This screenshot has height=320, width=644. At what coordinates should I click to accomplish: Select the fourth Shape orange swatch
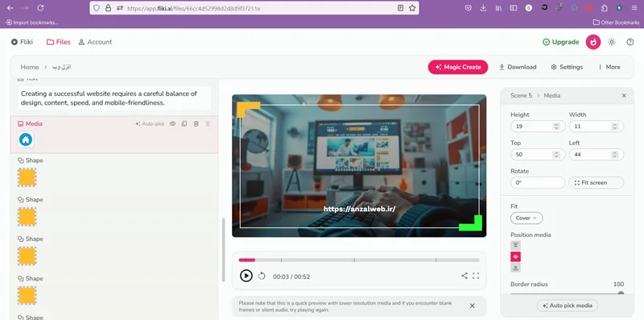pos(27,296)
